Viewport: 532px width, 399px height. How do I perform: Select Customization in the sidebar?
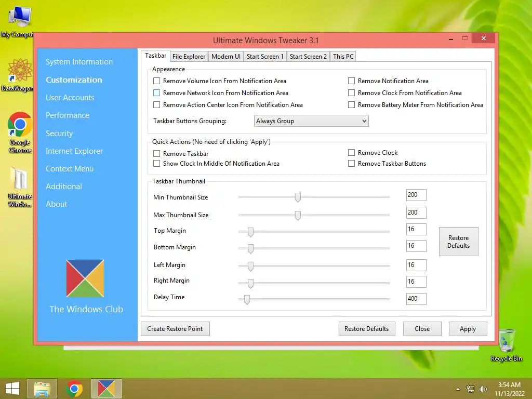(74, 79)
